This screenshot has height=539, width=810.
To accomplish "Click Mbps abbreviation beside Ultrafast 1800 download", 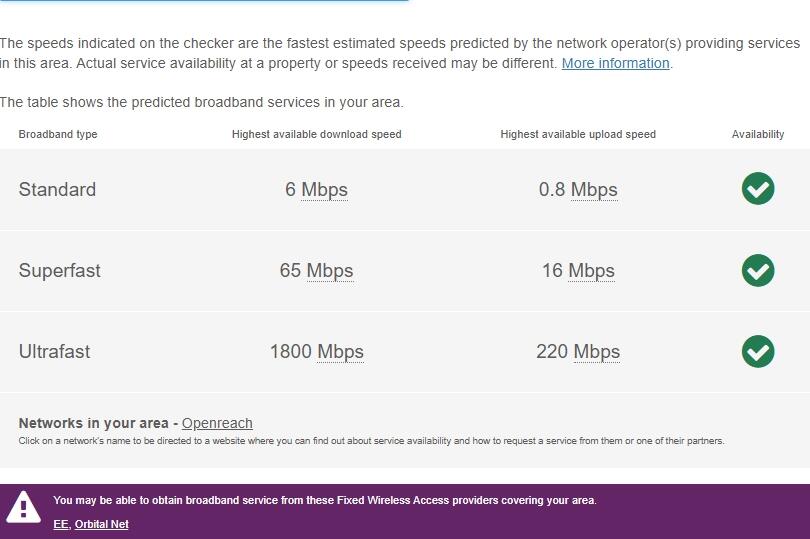I will (340, 352).
